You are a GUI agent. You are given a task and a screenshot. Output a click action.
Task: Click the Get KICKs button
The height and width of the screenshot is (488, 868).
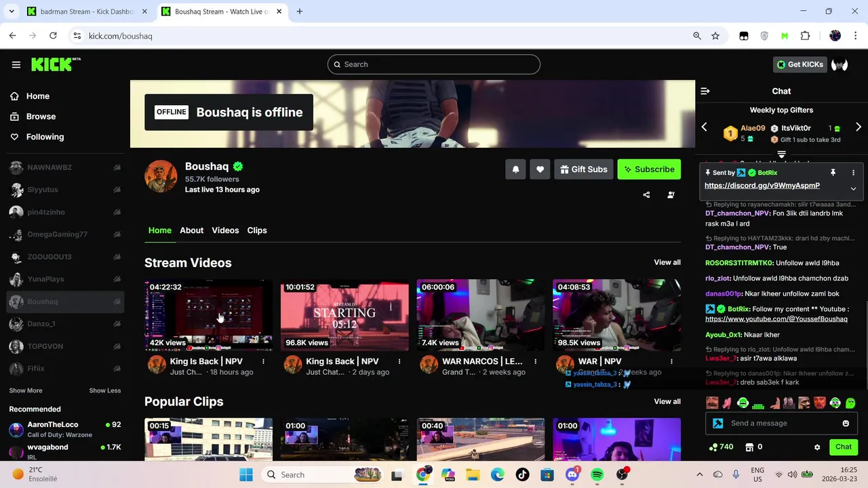point(800,64)
